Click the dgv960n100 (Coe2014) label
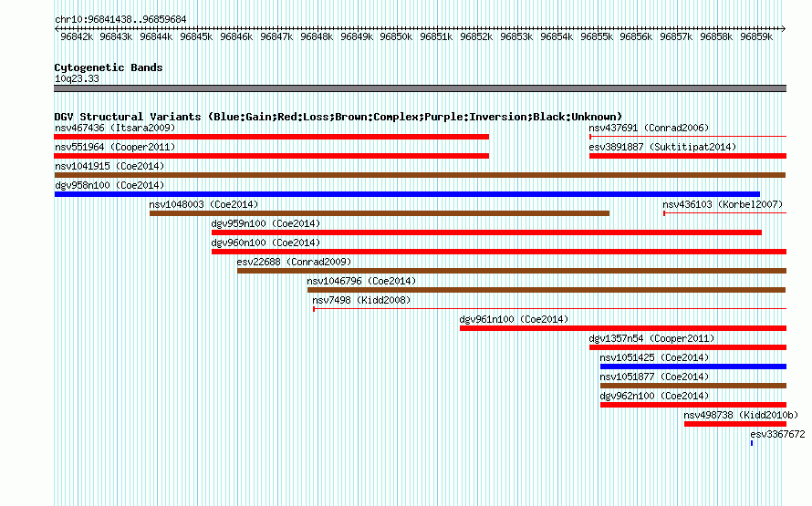812x506 pixels. [x=265, y=243]
